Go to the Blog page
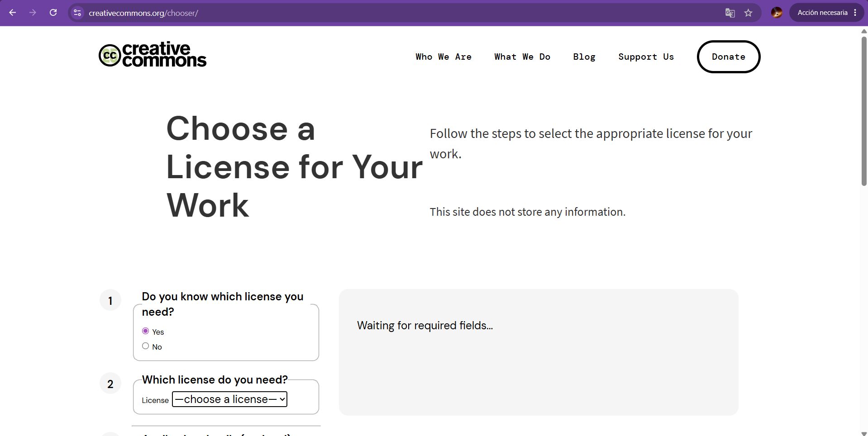Image resolution: width=868 pixels, height=436 pixels. pos(584,57)
